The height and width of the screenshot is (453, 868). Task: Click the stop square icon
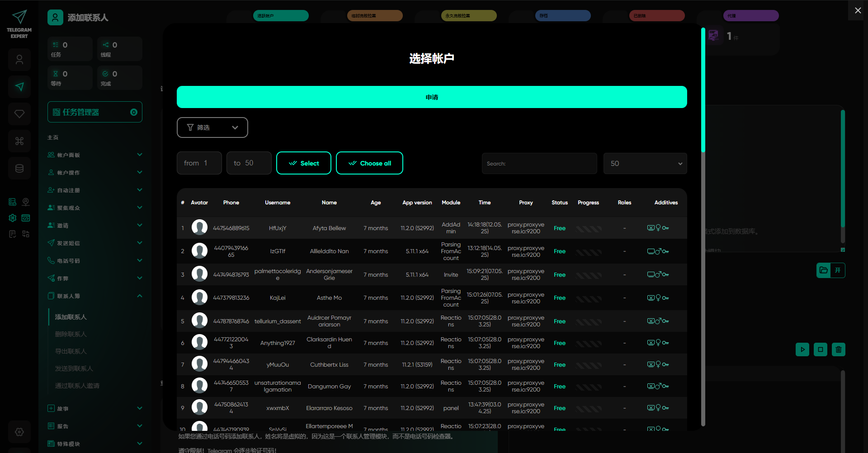click(820, 349)
